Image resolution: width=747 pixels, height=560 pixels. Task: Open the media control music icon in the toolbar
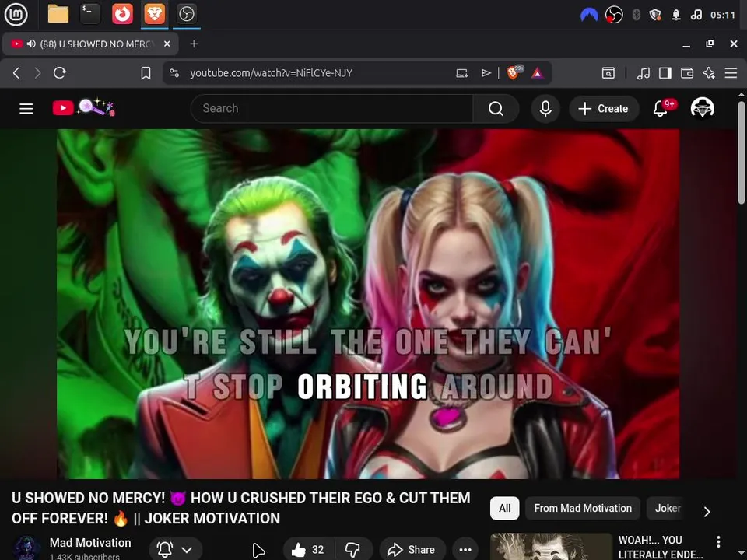[x=644, y=73]
